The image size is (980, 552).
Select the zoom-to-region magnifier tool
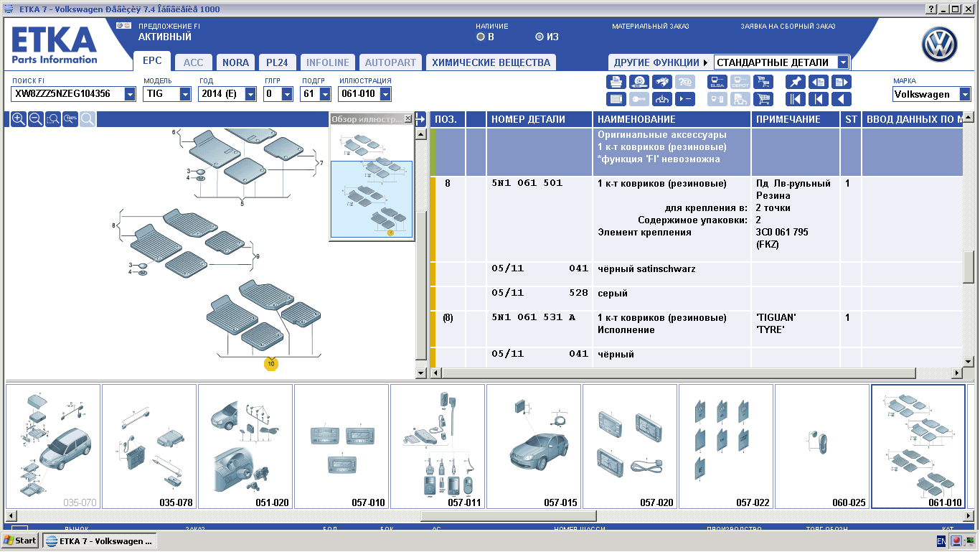coord(53,119)
